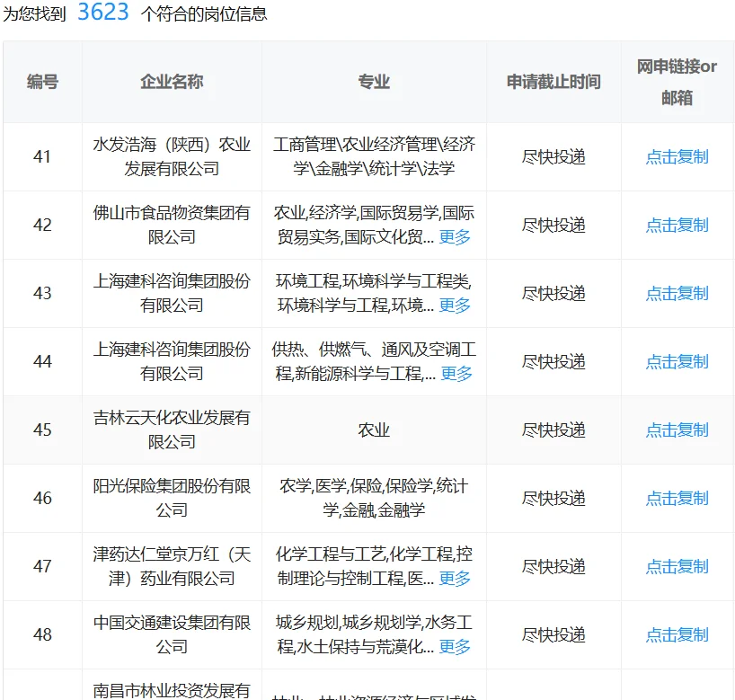Click 点击复制 link for row 41
The width and height of the screenshot is (735, 700).
click(x=677, y=156)
